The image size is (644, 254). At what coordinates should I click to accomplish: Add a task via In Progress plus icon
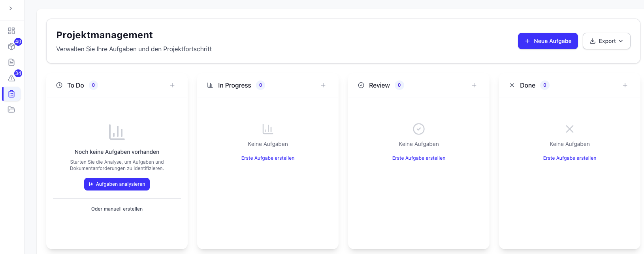pyautogui.click(x=323, y=85)
